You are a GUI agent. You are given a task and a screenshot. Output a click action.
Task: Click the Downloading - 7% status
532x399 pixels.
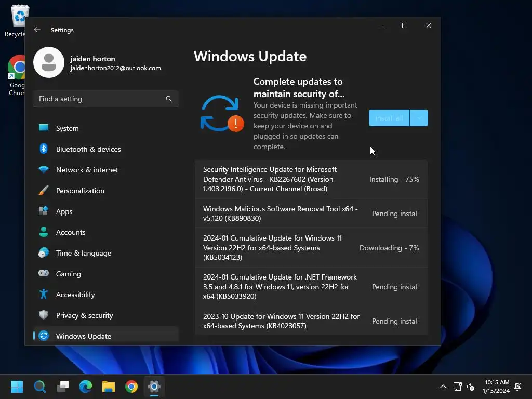[x=389, y=248]
